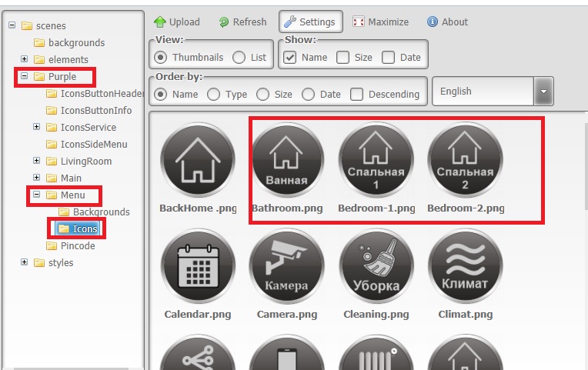
Task: Collapse the scenes root folder
Action: [x=12, y=25]
